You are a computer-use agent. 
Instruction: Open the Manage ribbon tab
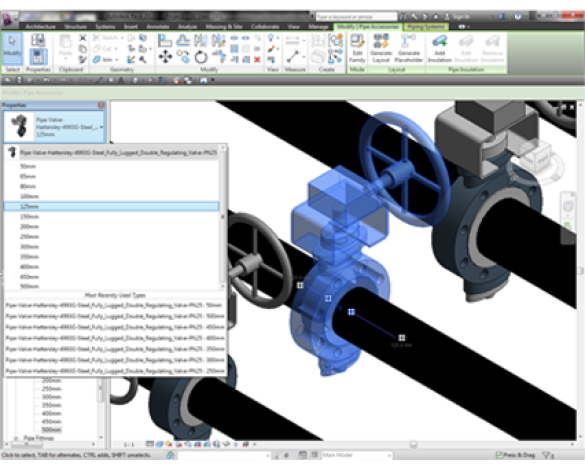tap(318, 27)
